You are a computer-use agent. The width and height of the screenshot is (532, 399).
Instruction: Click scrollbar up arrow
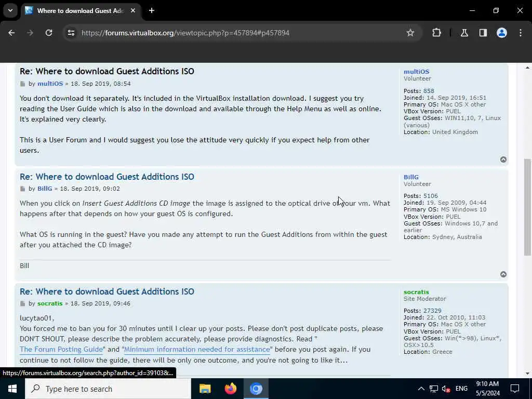click(527, 68)
